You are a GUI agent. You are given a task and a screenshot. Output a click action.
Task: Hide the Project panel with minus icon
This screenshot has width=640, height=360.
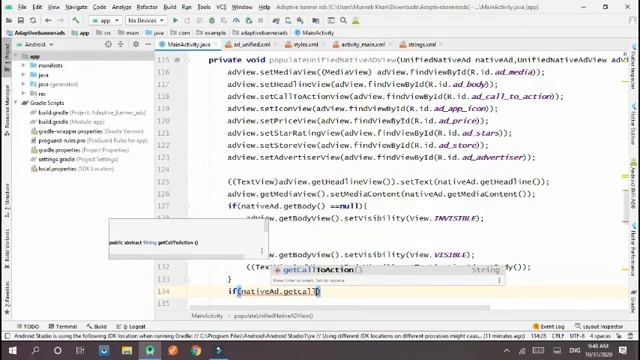pyautogui.click(x=148, y=44)
